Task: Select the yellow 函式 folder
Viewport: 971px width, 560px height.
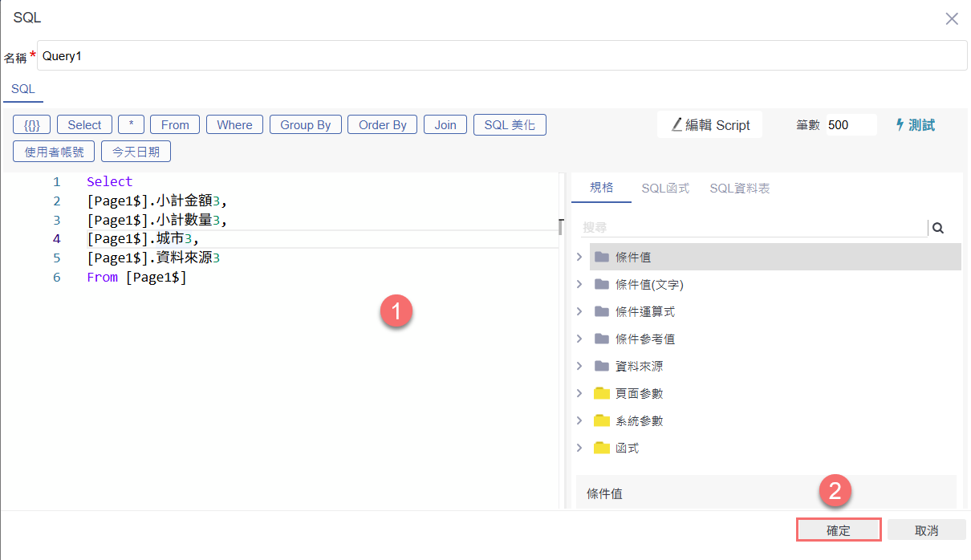Action: (626, 448)
